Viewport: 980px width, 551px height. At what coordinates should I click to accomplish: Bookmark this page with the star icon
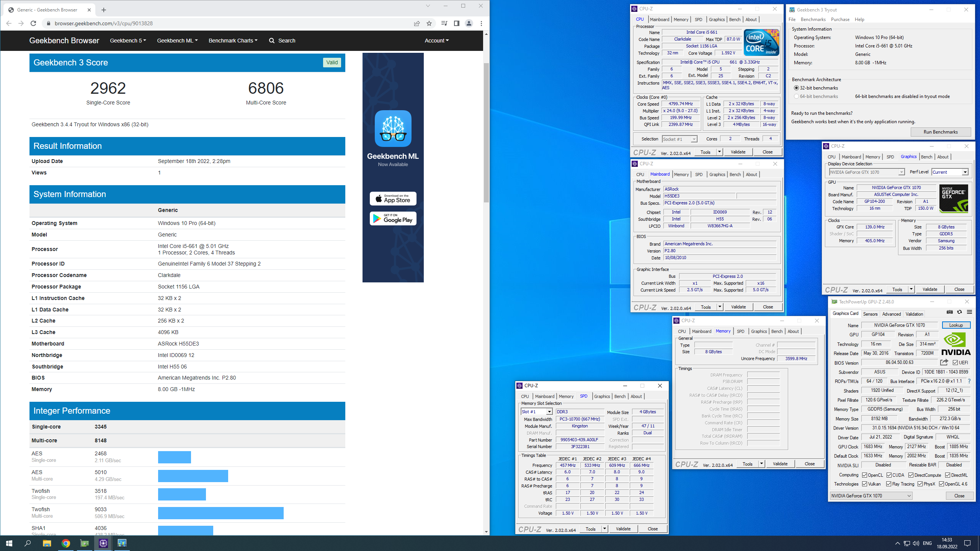coord(429,23)
